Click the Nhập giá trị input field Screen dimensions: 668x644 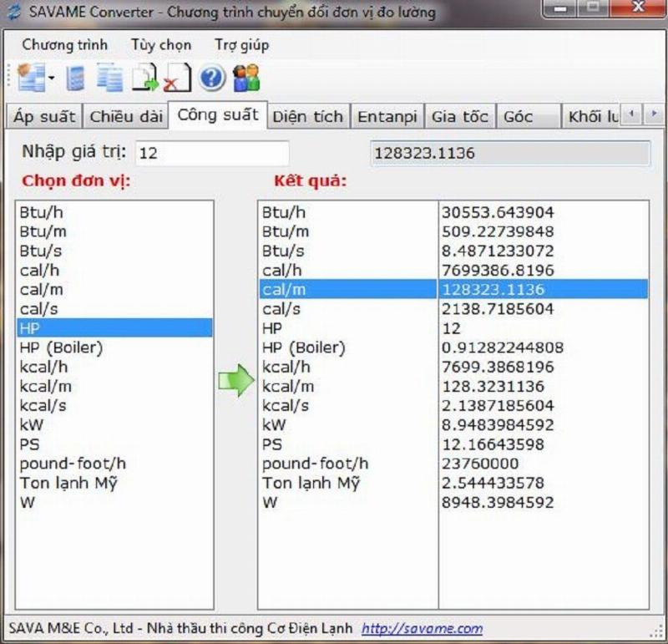pyautogui.click(x=212, y=153)
